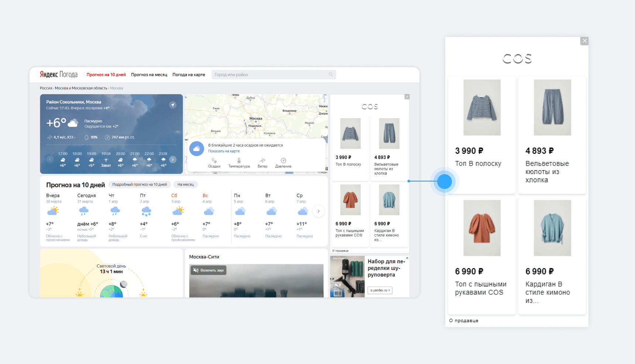This screenshot has width=635, height=364.
Task: Click the large blue hotspot circle
Action: [444, 181]
